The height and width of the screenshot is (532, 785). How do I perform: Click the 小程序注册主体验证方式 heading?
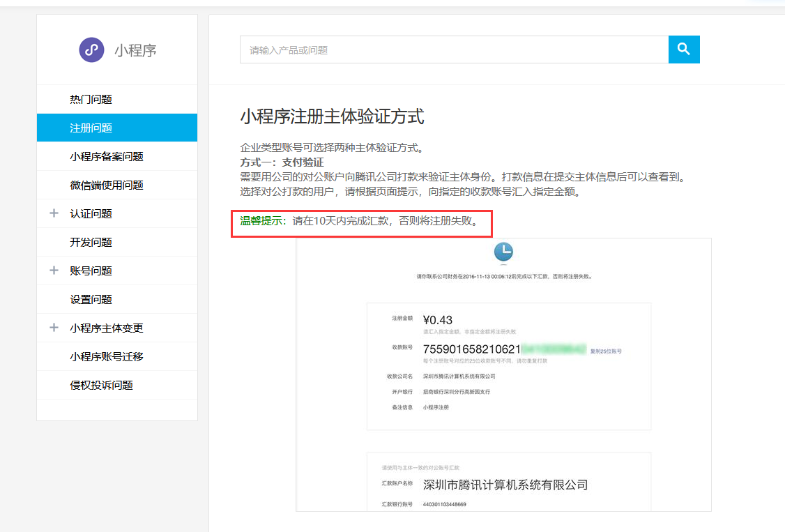click(332, 116)
